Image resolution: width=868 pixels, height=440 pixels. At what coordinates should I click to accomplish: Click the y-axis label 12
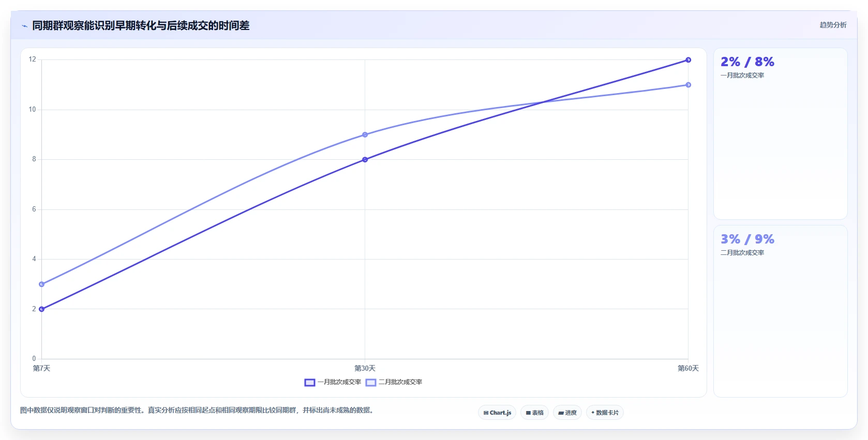tap(33, 59)
